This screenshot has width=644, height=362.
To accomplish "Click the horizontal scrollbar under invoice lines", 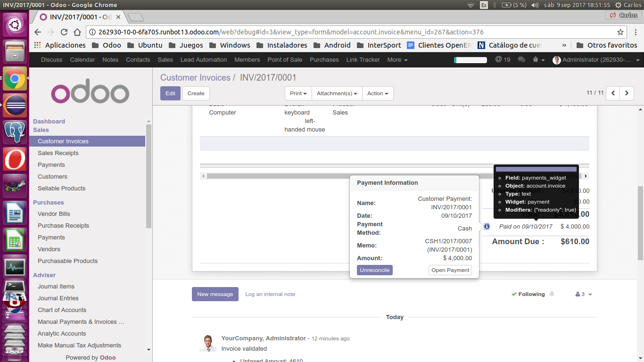I will coord(395,176).
